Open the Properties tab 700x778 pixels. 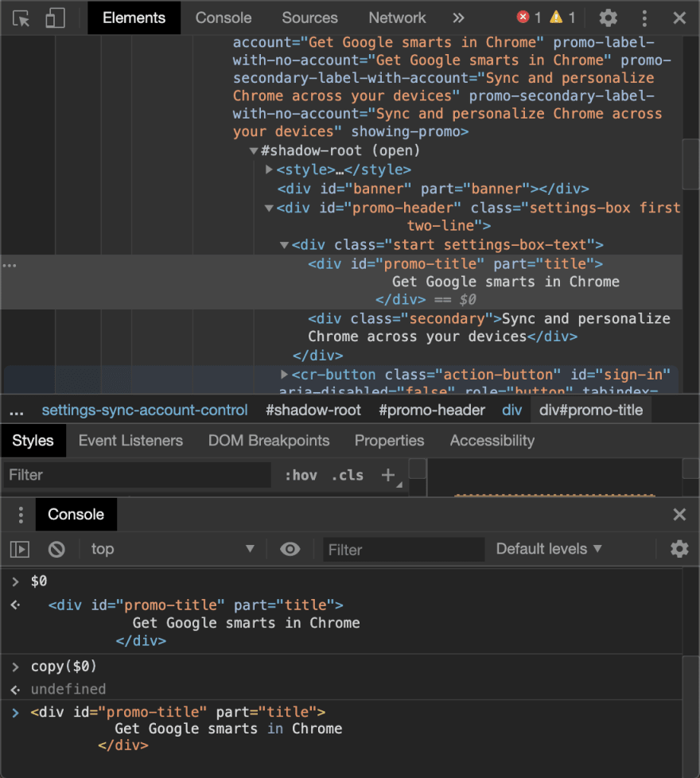[389, 441]
